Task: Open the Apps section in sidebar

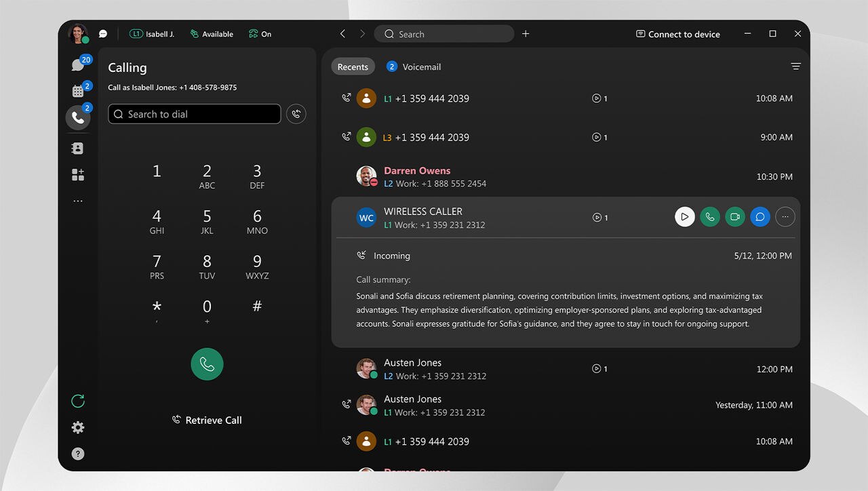Action: pyautogui.click(x=77, y=174)
